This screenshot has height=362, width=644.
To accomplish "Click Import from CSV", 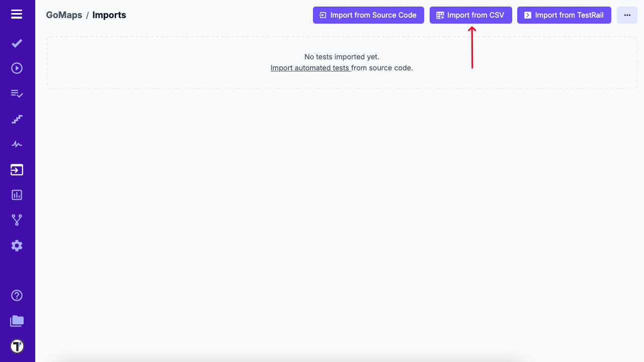I will click(470, 15).
